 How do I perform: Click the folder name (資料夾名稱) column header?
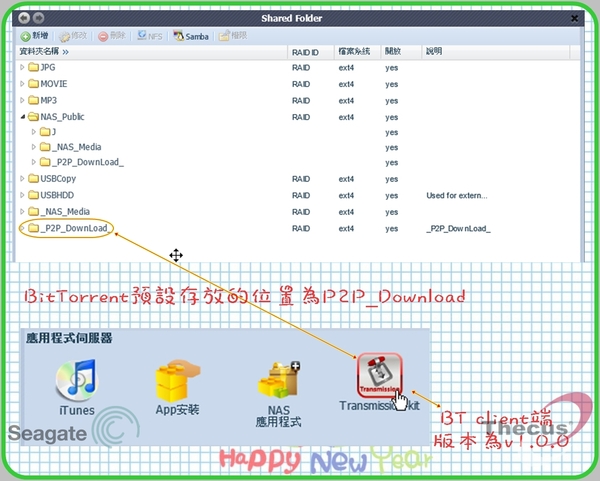point(39,51)
